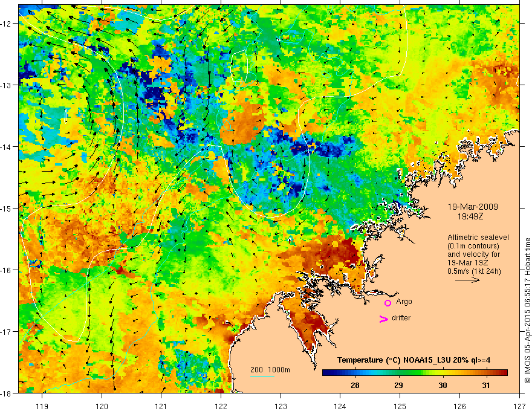Click the 'Altimetric sealevel' legend text
Image resolution: width=532 pixels, height=411 pixels.
(478, 238)
